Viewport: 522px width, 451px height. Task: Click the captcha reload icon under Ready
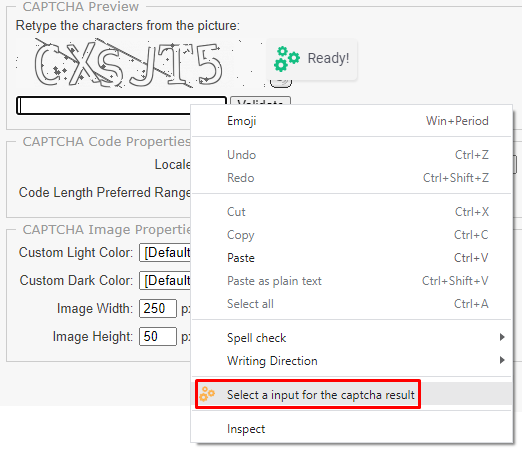(281, 83)
